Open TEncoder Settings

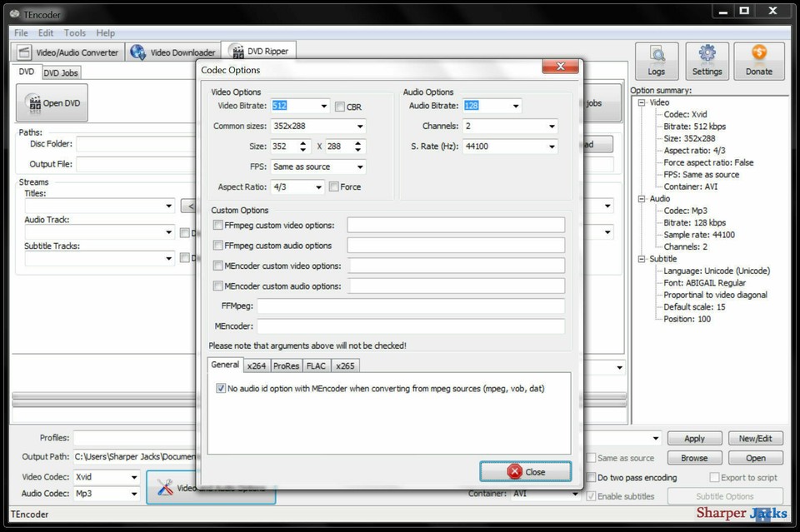click(x=707, y=60)
